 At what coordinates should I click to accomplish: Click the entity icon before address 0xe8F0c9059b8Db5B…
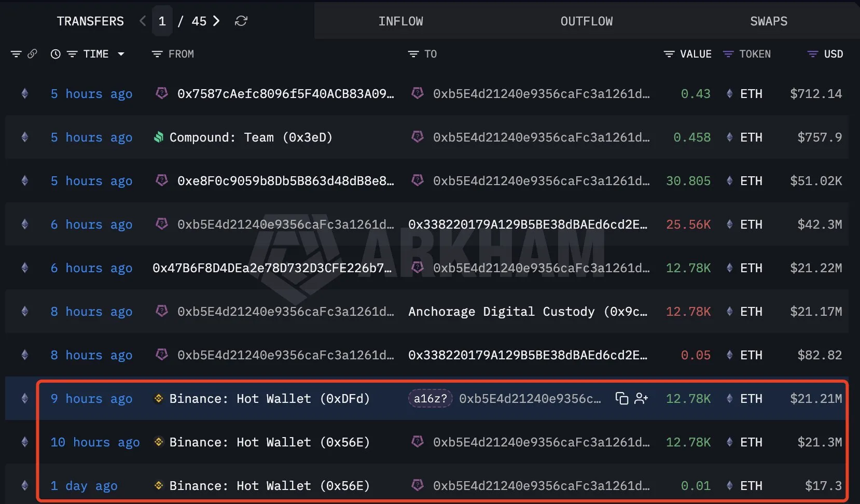pos(162,180)
